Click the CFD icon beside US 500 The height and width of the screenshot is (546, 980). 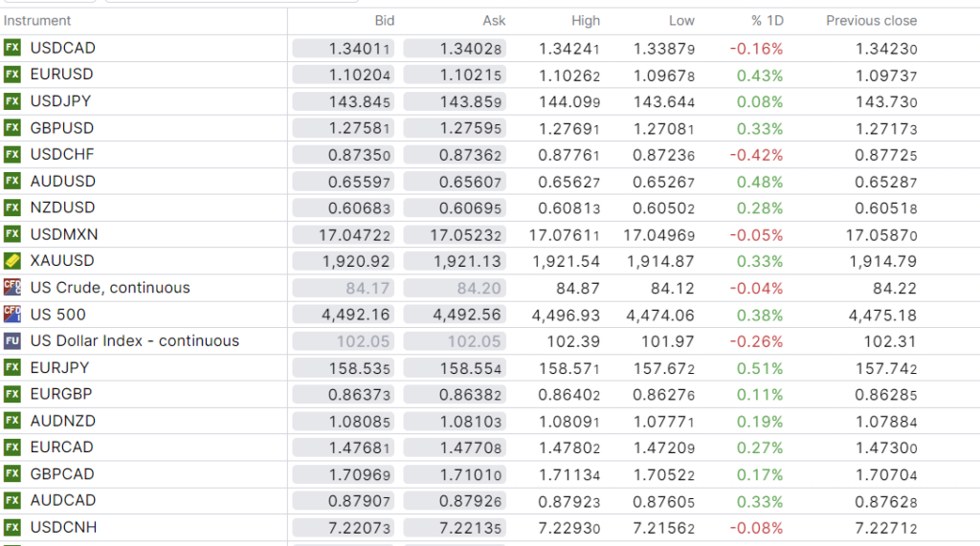click(12, 314)
